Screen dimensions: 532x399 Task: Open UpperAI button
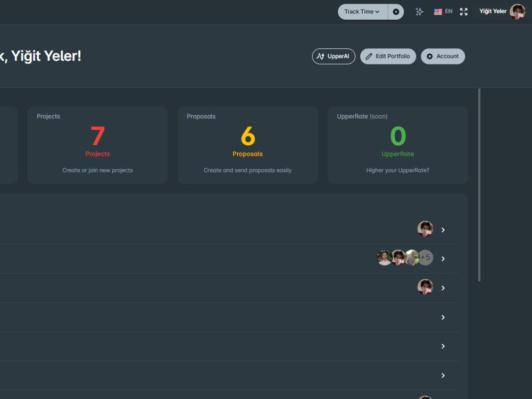(x=334, y=56)
